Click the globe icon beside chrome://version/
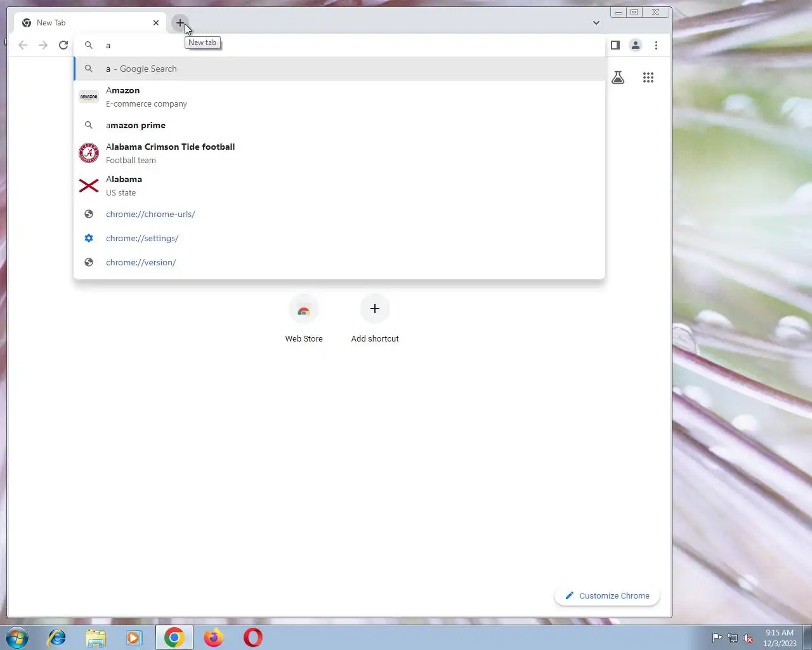This screenshot has width=812, height=650. 89,262
